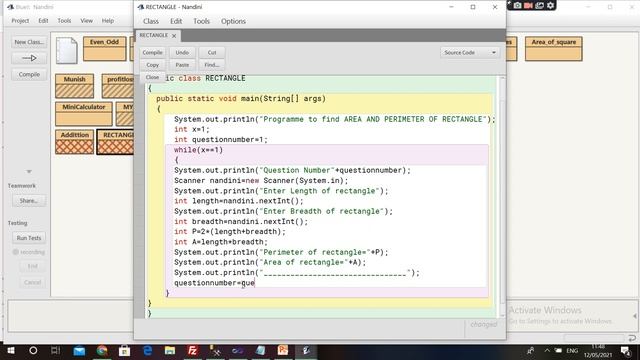Viewport: 640px width, 360px height.
Task: Open the Project menu in BlueJ main window
Action: pos(20,20)
